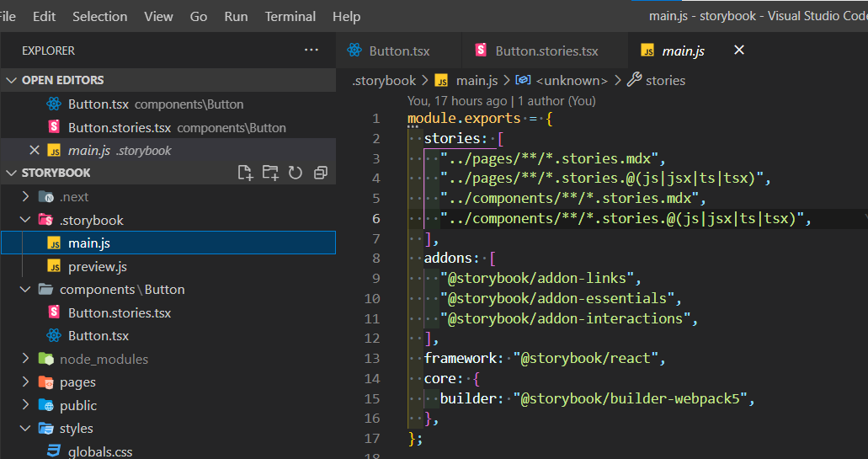Click the "@storybook/react" framework value
The height and width of the screenshot is (459, 868).
point(586,358)
